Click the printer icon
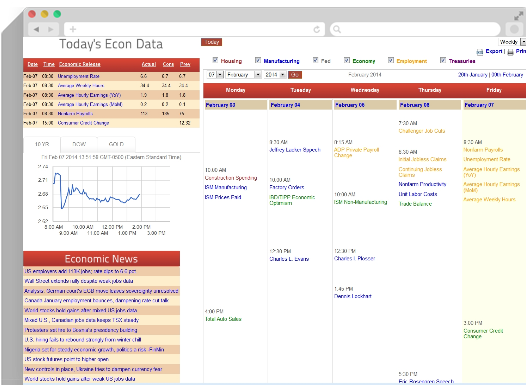The height and width of the screenshot is (385, 526). [510, 52]
